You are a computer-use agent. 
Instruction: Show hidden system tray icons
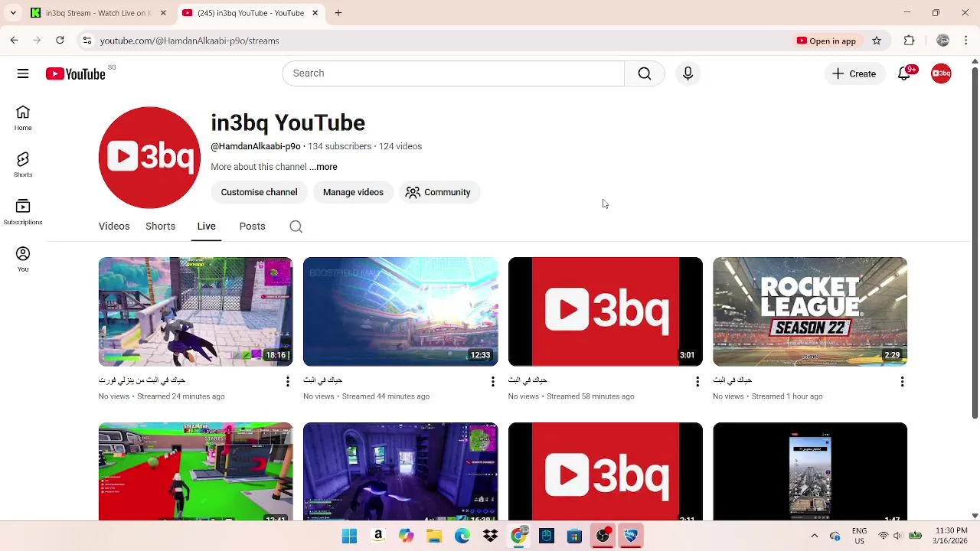point(815,536)
